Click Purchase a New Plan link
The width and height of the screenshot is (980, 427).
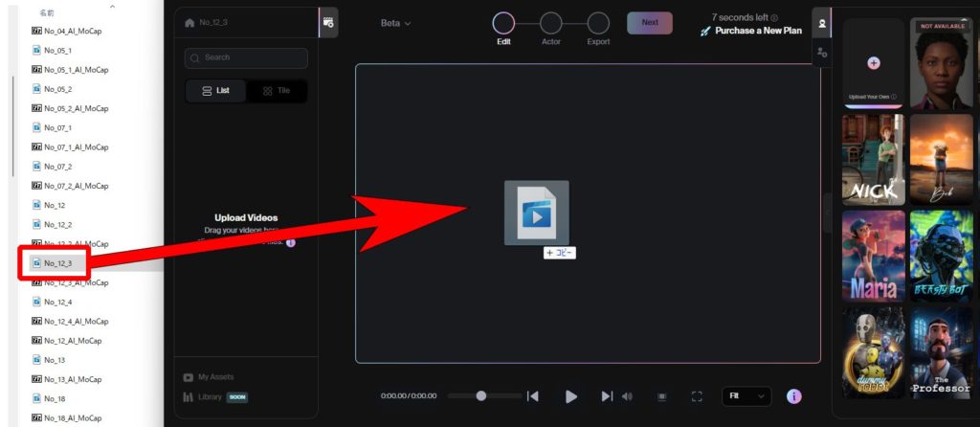(x=750, y=32)
